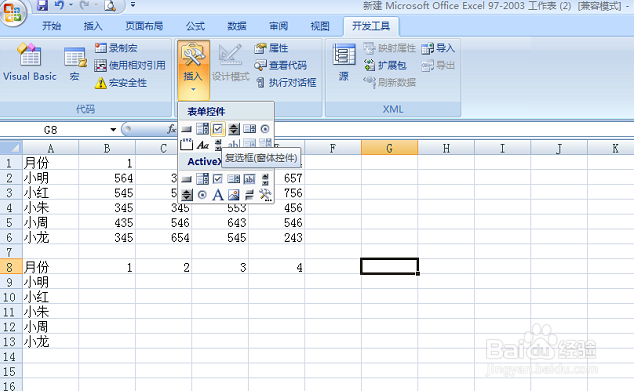
Task: Open Customize Quick Access Toolbar dropdown
Action: click(x=133, y=5)
